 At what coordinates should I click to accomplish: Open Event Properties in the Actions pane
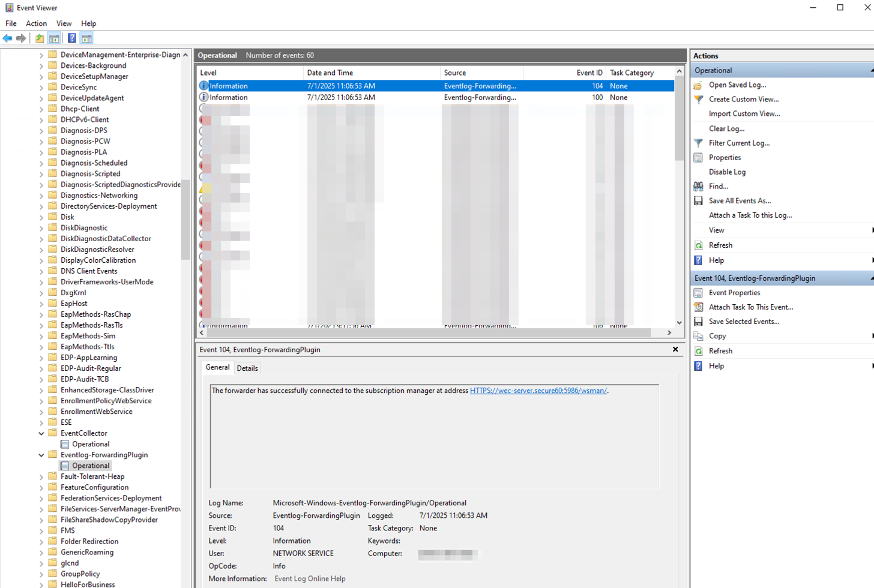point(735,293)
